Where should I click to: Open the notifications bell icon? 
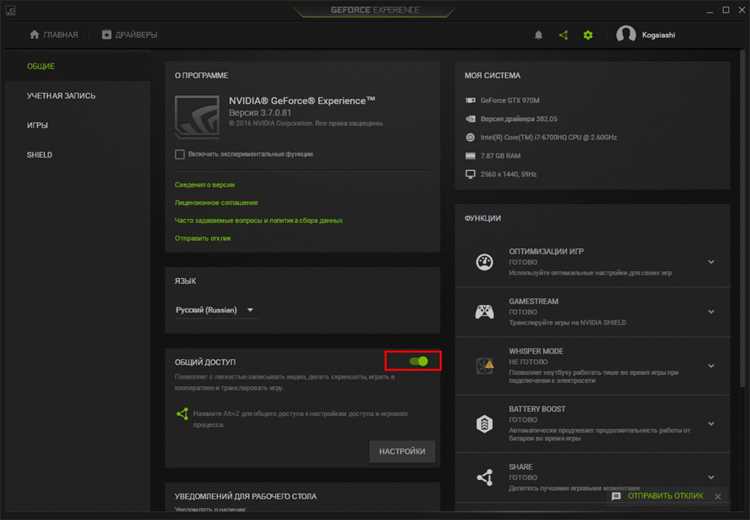[x=538, y=35]
